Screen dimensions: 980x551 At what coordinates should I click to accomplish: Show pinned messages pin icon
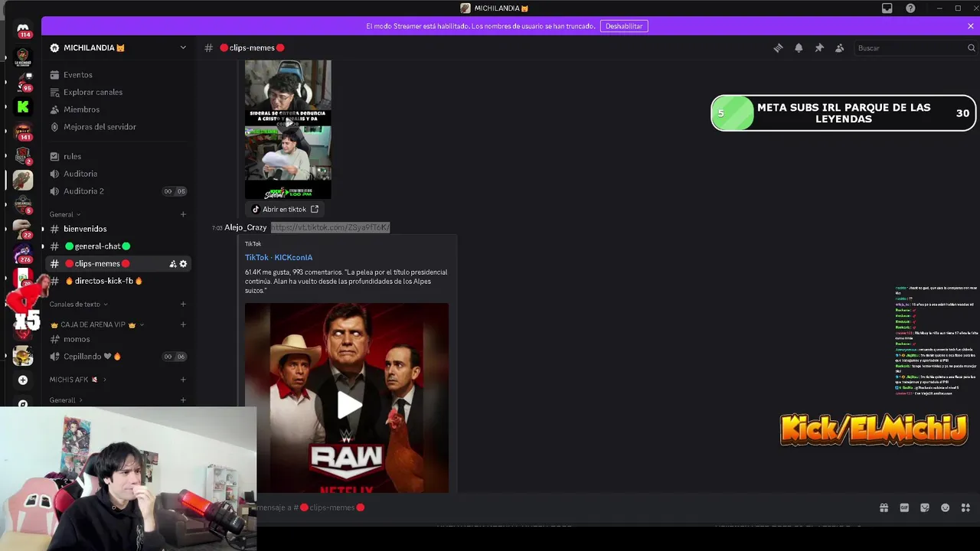[x=819, y=48]
